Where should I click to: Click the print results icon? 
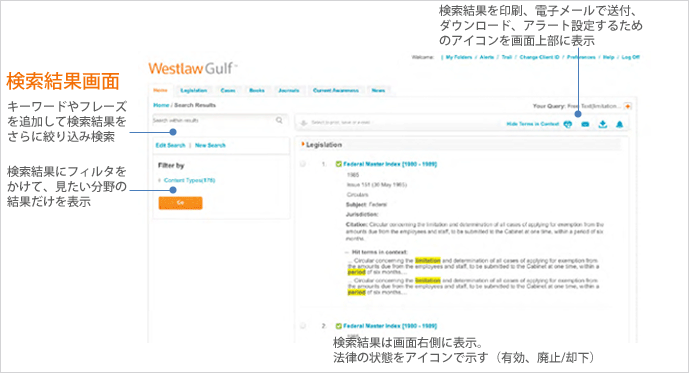(x=568, y=124)
